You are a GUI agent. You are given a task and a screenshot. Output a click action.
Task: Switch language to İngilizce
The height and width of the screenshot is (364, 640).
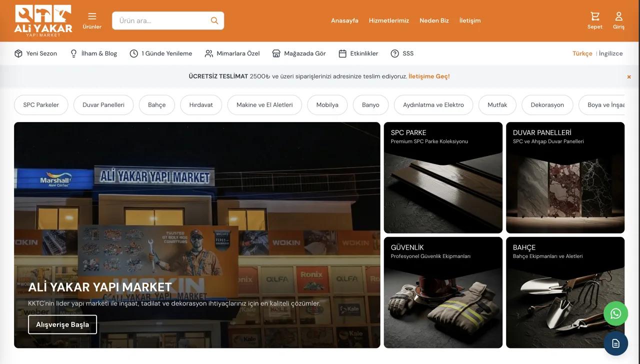611,53
